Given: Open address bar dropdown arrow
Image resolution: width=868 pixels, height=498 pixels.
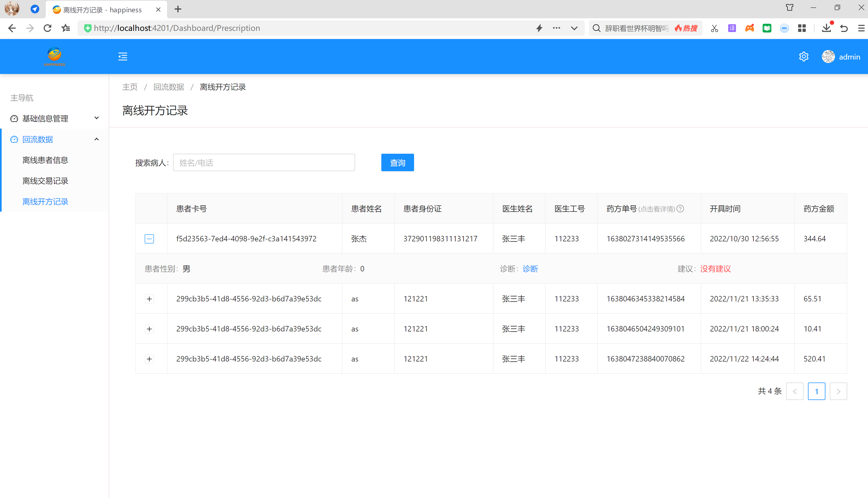Looking at the screenshot, I should pos(574,28).
